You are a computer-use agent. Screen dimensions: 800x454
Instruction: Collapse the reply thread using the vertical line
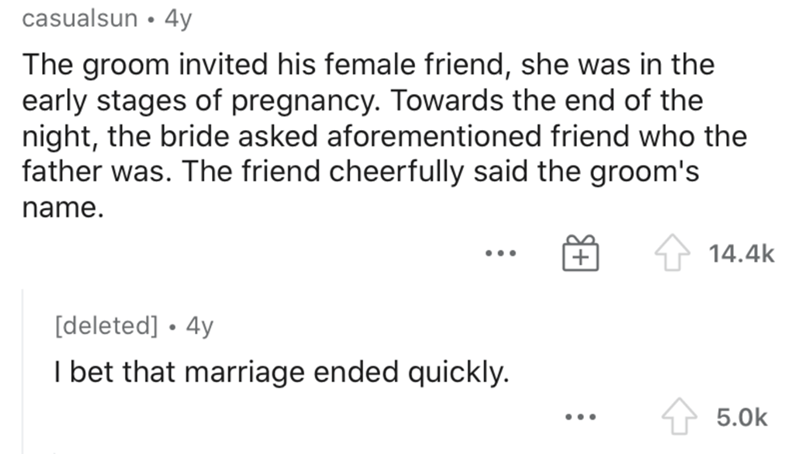(22, 371)
